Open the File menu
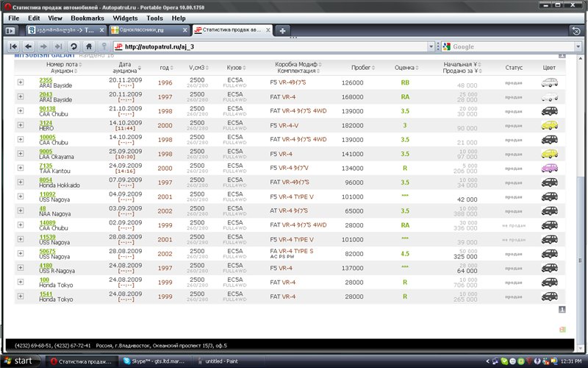 [x=13, y=18]
